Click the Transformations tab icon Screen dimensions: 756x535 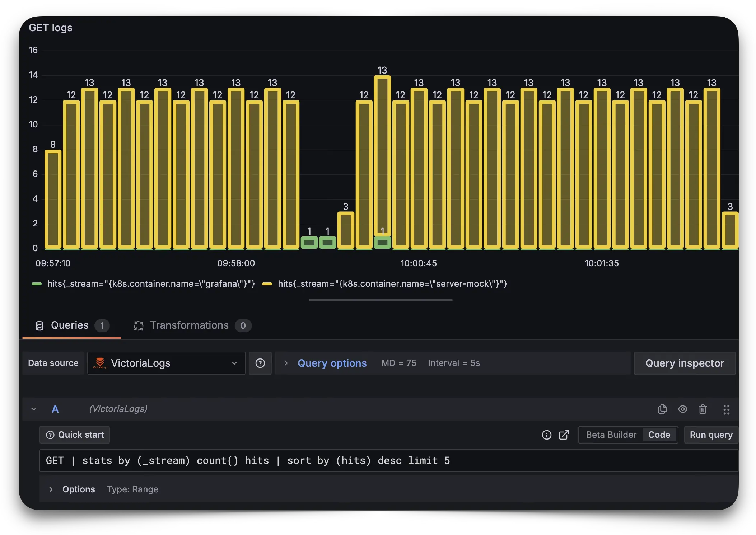139,325
